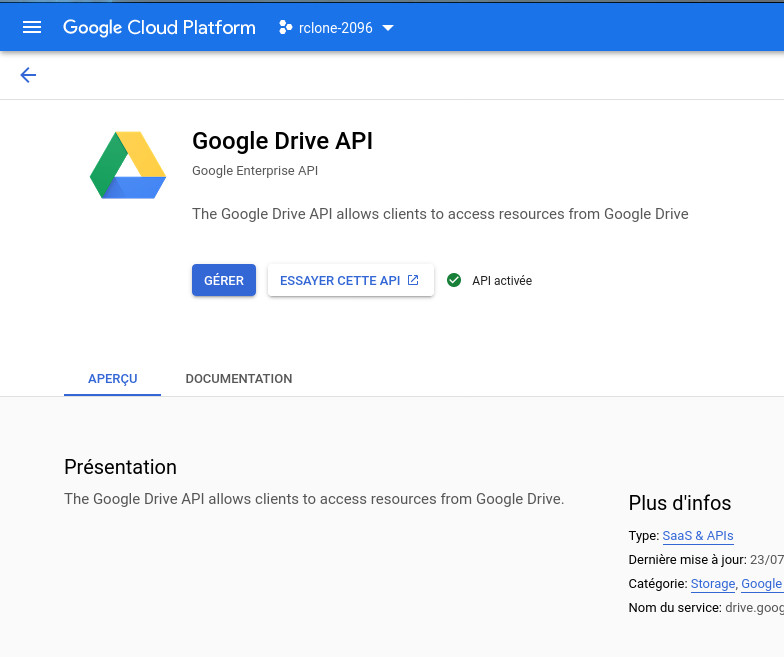Open the Storage category link
This screenshot has width=784, height=657.
coord(712,584)
